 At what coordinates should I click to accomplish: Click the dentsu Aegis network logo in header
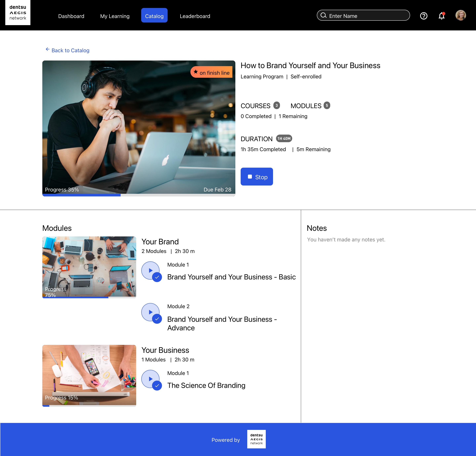point(18,13)
